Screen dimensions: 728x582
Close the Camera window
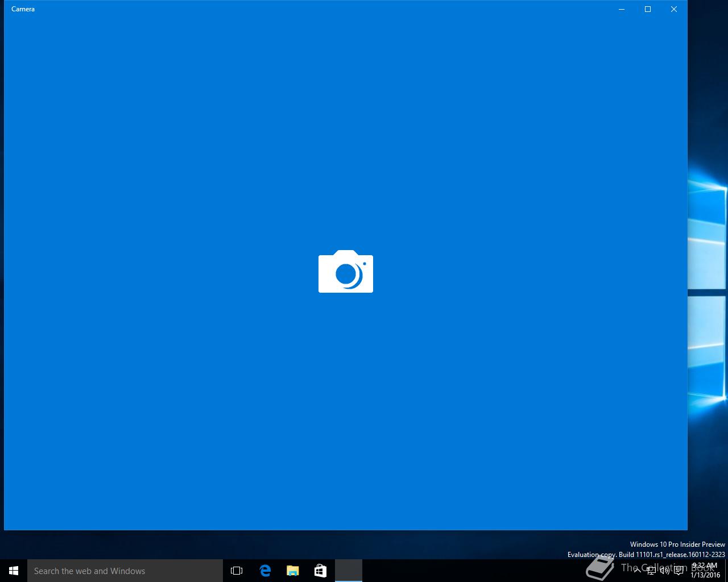[x=674, y=9]
